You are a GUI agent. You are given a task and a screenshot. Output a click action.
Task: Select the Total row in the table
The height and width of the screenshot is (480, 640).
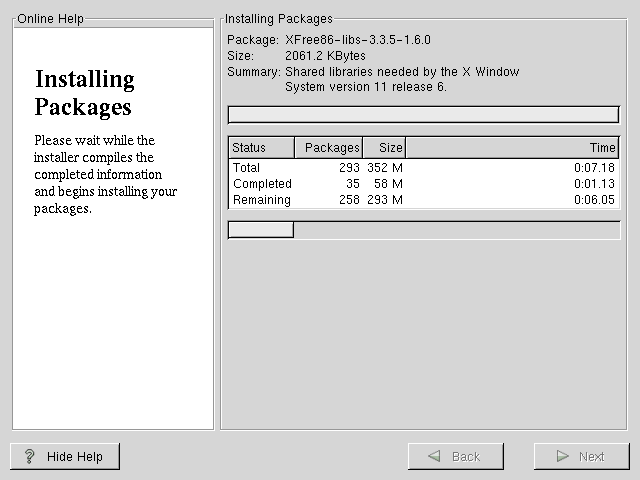pos(424,168)
